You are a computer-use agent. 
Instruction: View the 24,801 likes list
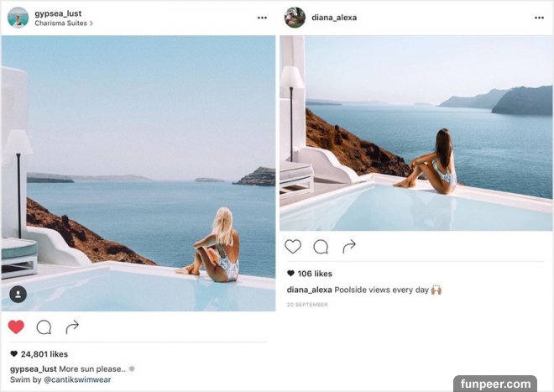(39, 354)
